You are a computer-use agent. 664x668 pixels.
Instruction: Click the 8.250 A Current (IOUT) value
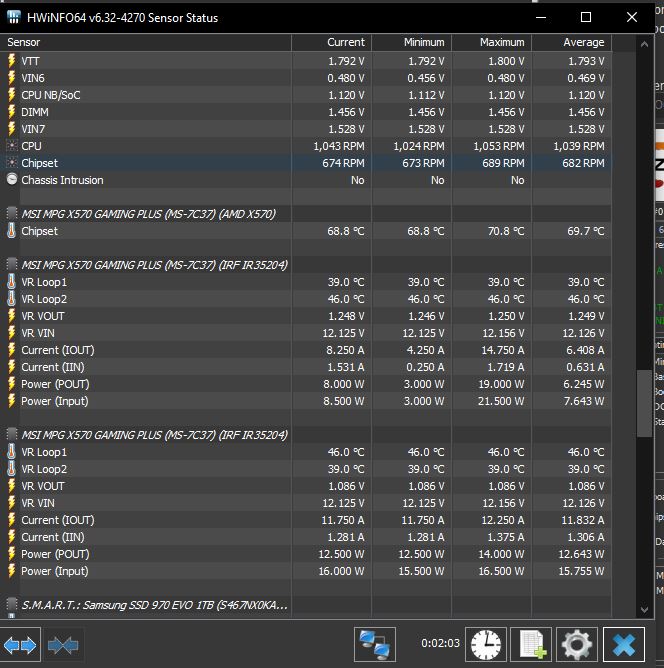click(x=345, y=350)
